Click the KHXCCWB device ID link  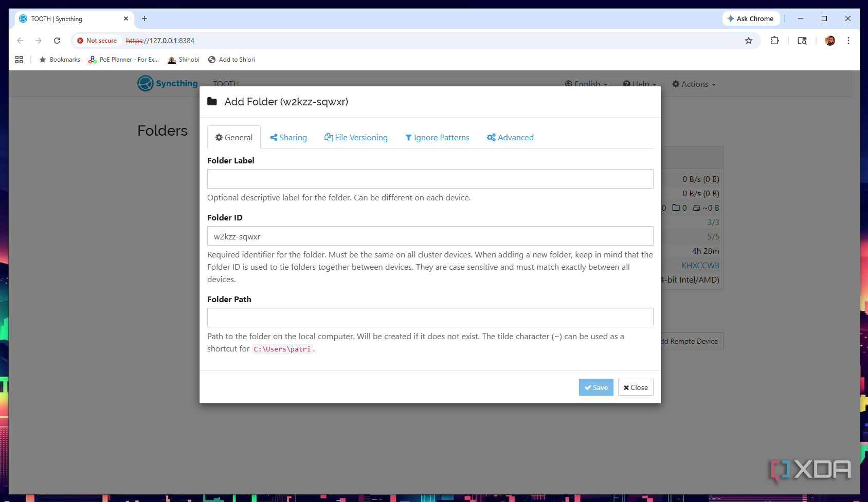[700, 266]
